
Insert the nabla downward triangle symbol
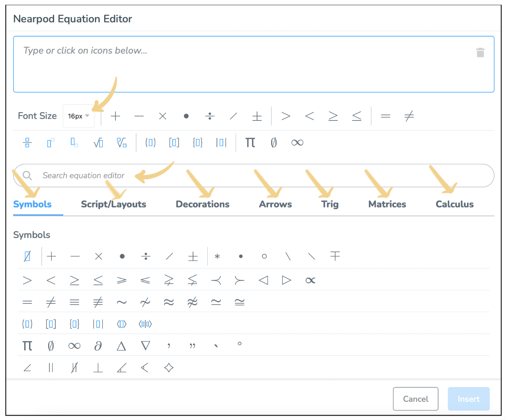[146, 346]
